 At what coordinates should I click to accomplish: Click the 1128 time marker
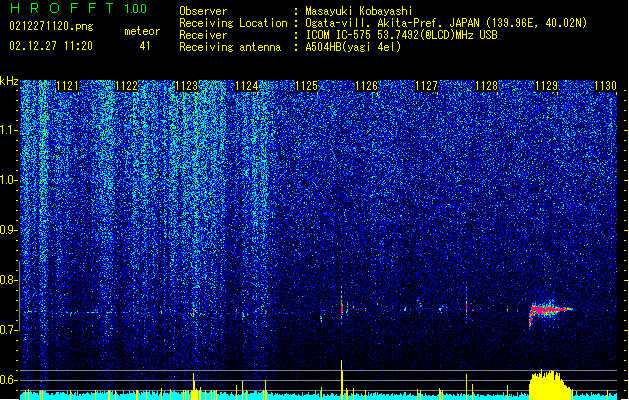(486, 86)
